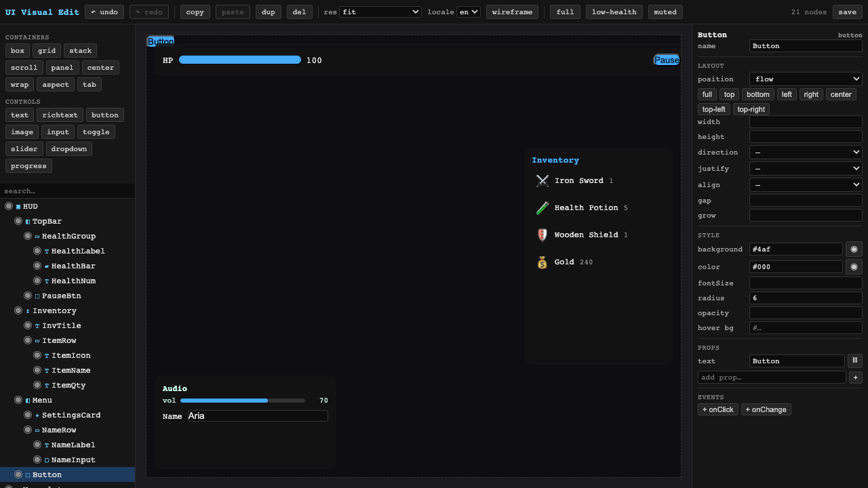Image resolution: width=868 pixels, height=488 pixels.
Task: Toggle visibility of the HUD node
Action: coord(9,206)
